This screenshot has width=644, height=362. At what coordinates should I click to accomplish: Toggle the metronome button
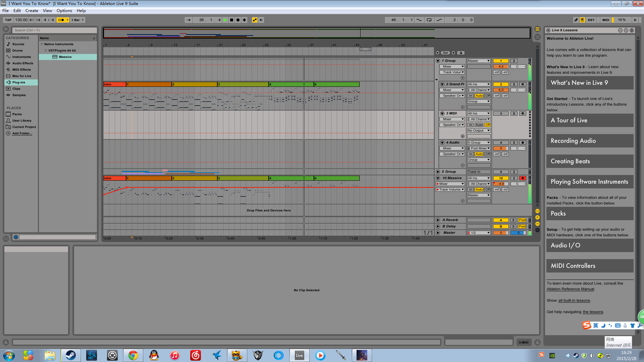[61, 20]
